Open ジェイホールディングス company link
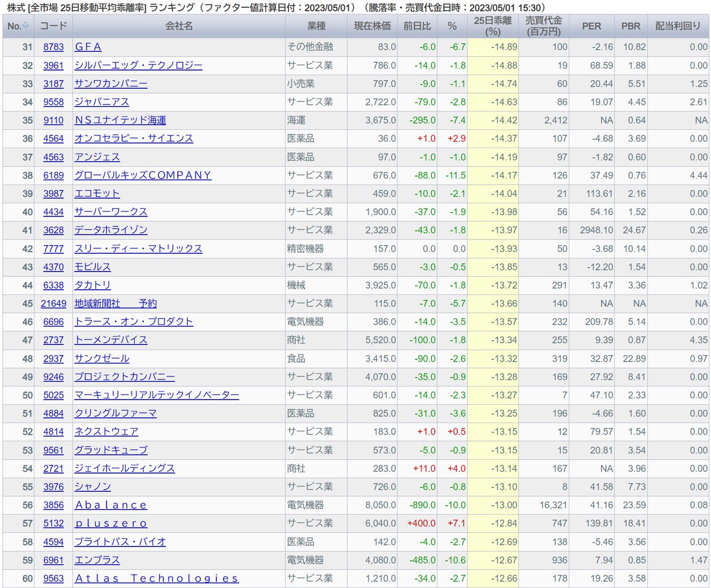Screen dimensions: 711x588 tap(124, 469)
